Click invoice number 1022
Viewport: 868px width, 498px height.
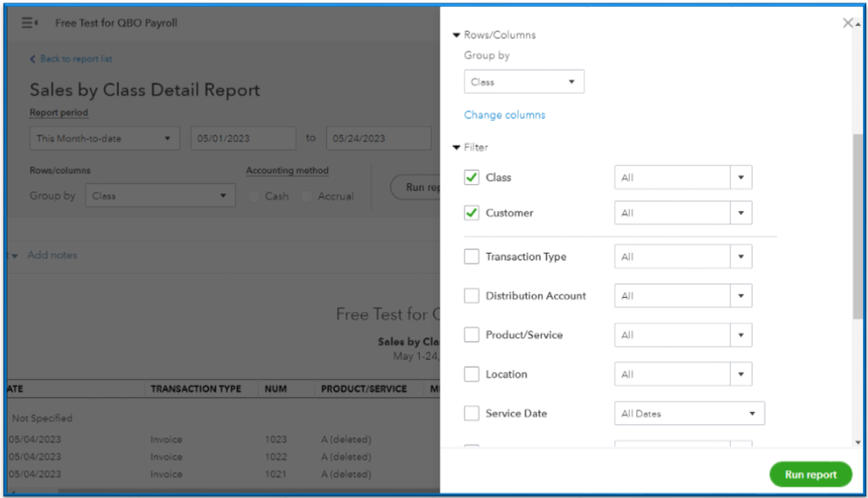(x=275, y=456)
